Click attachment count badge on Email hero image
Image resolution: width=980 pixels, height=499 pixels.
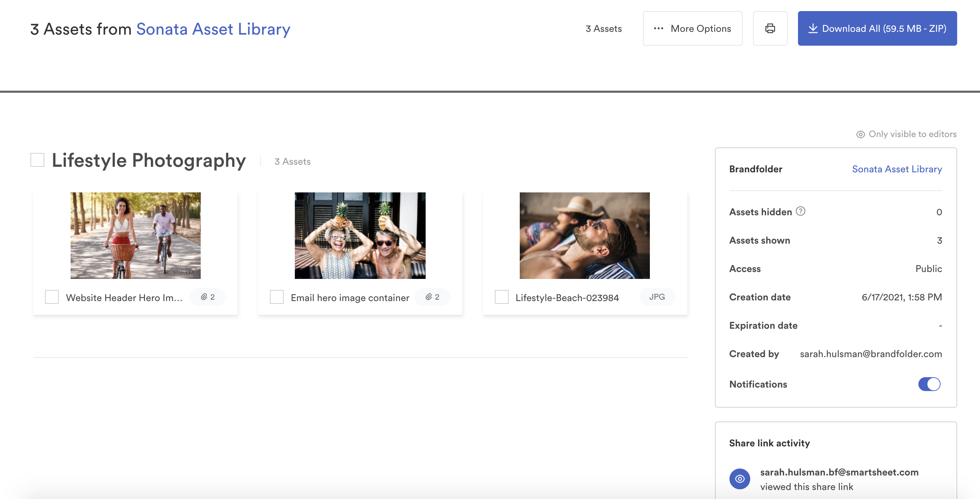click(x=432, y=297)
